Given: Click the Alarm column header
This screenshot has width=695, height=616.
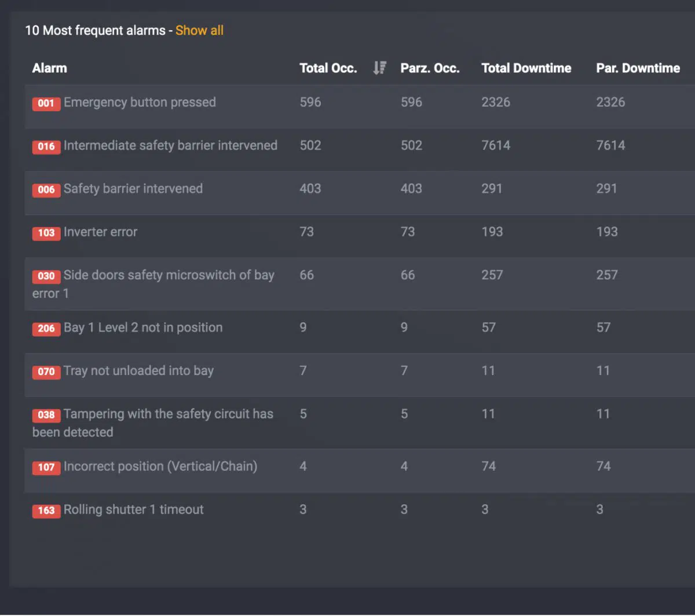Looking at the screenshot, I should (50, 68).
